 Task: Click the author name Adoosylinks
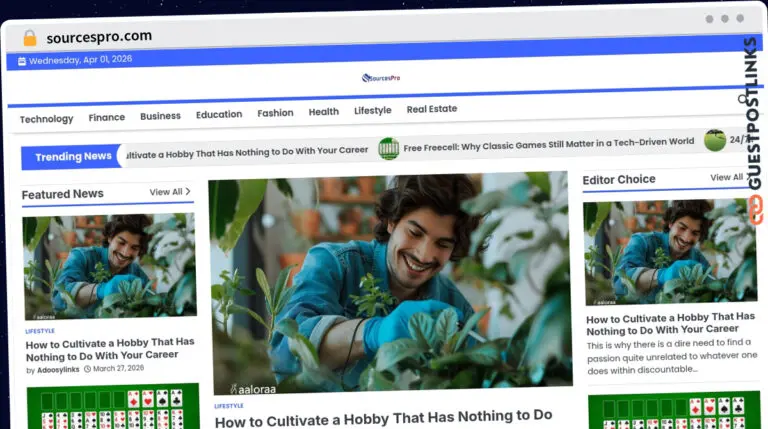(58, 370)
